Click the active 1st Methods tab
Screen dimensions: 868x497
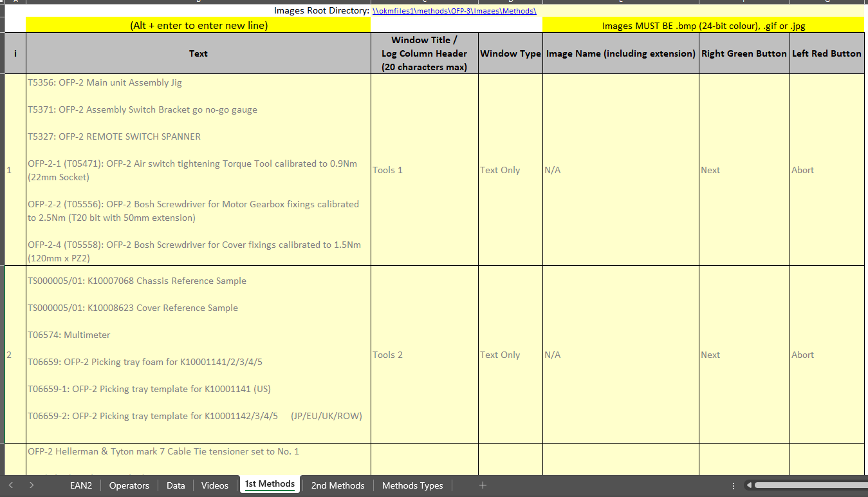[x=270, y=484]
